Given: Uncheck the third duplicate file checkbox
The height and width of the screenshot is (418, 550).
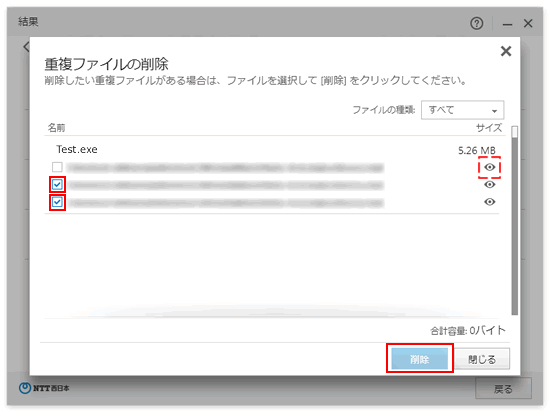Looking at the screenshot, I should tap(57, 202).
